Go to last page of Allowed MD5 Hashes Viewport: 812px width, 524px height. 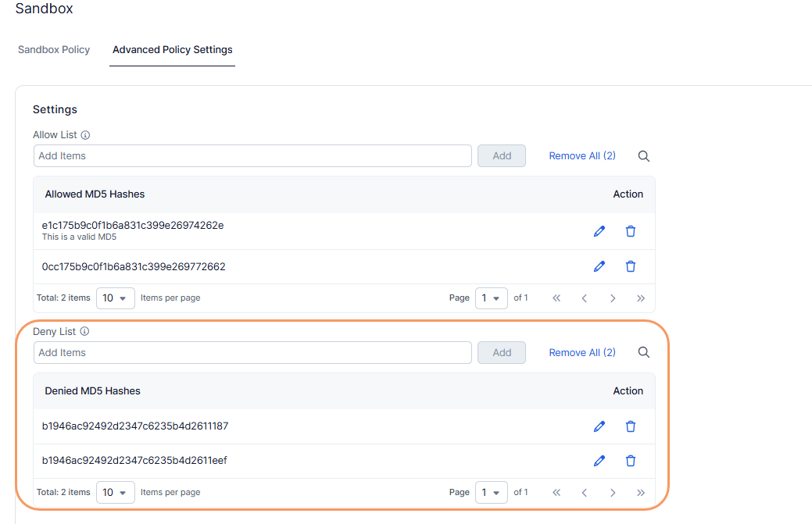pyautogui.click(x=641, y=298)
